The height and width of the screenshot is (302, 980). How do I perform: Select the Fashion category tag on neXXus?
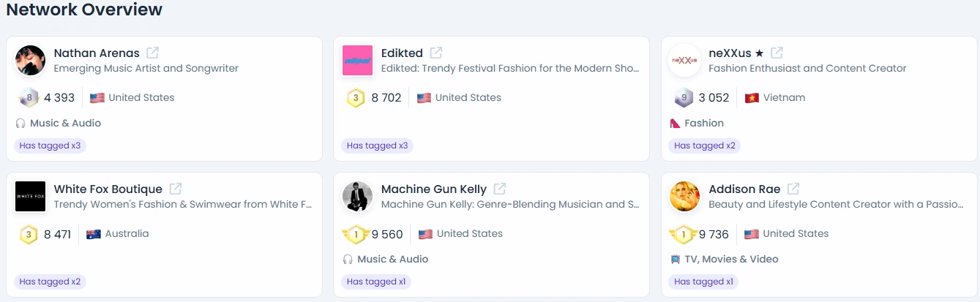point(697,123)
